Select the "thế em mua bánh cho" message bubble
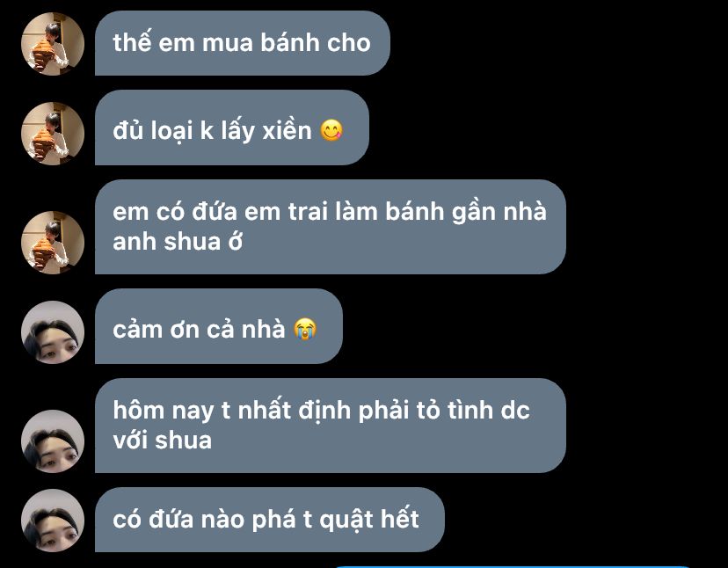 click(243, 43)
